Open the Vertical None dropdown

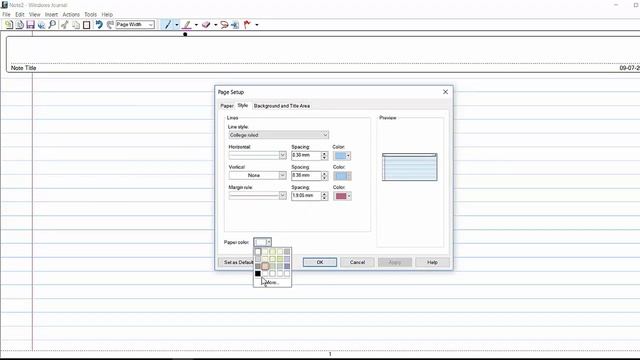point(258,175)
